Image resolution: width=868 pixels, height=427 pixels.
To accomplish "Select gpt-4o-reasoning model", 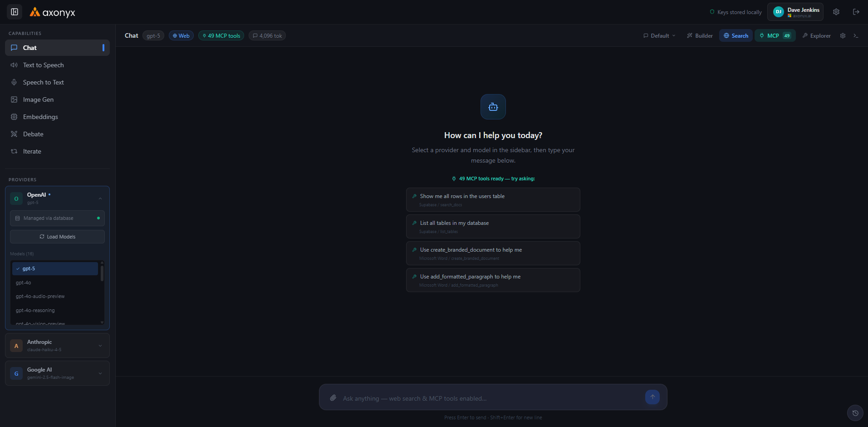I will click(x=55, y=310).
